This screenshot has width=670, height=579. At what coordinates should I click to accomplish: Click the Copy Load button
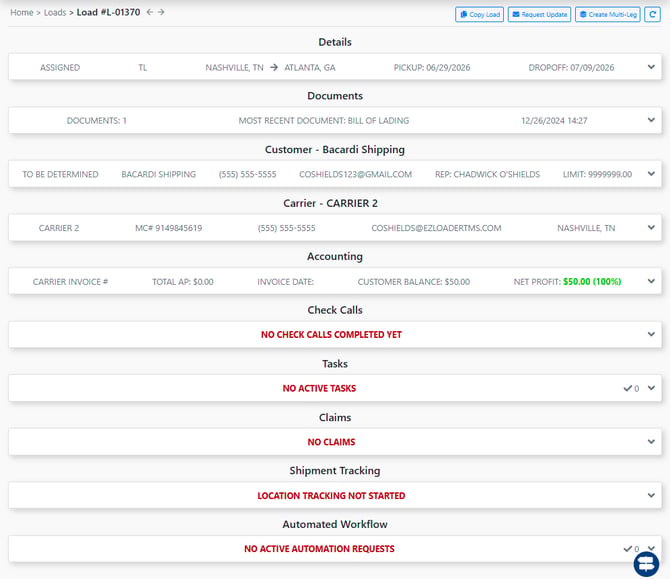(479, 14)
